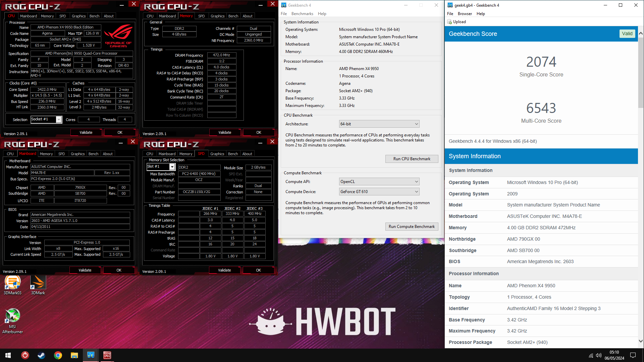Click OK in Memory tab CPU-Z window
This screenshot has height=362, width=644.
point(259,132)
